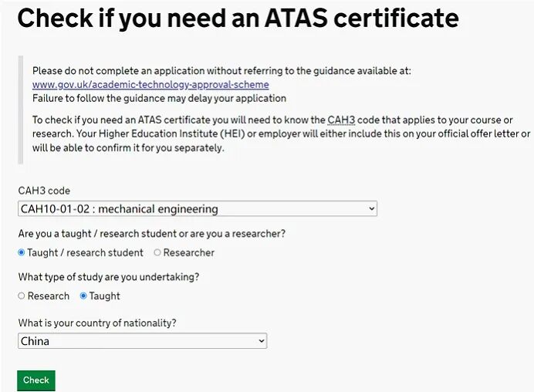This screenshot has height=392, width=534.
Task: Click the underlined CAH3 abbreviation in the guidance
Action: point(340,120)
